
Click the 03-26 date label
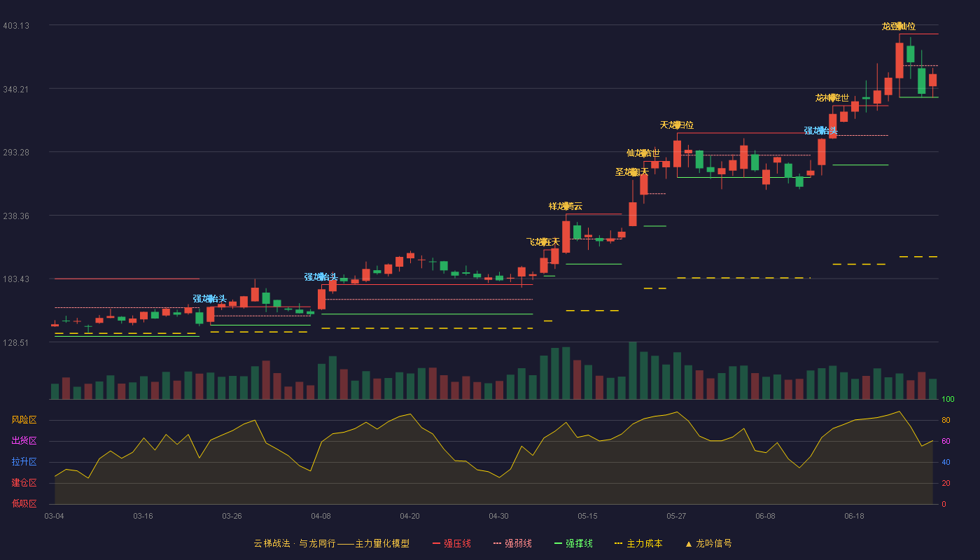(x=232, y=516)
